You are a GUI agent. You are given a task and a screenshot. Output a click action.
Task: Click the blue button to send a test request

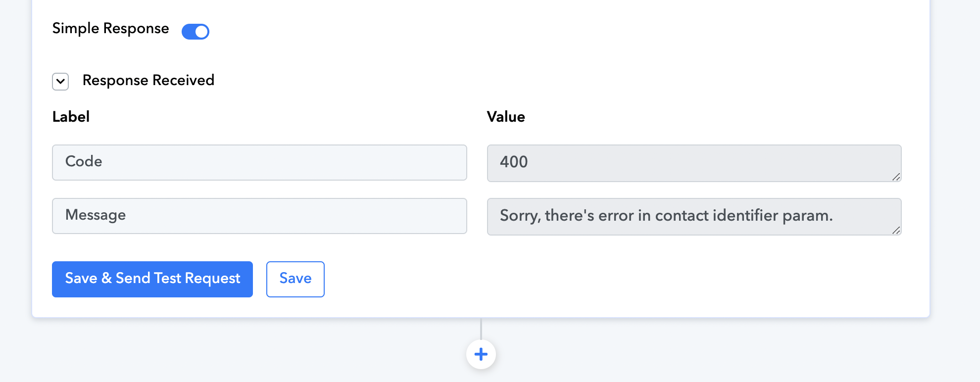click(x=152, y=279)
